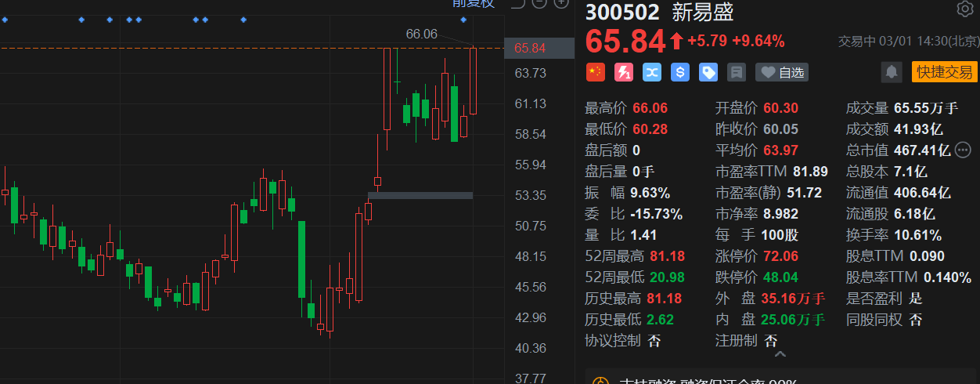The width and height of the screenshot is (980, 384).
Task: Click the 协议控制 否 entry
Action: (x=623, y=340)
